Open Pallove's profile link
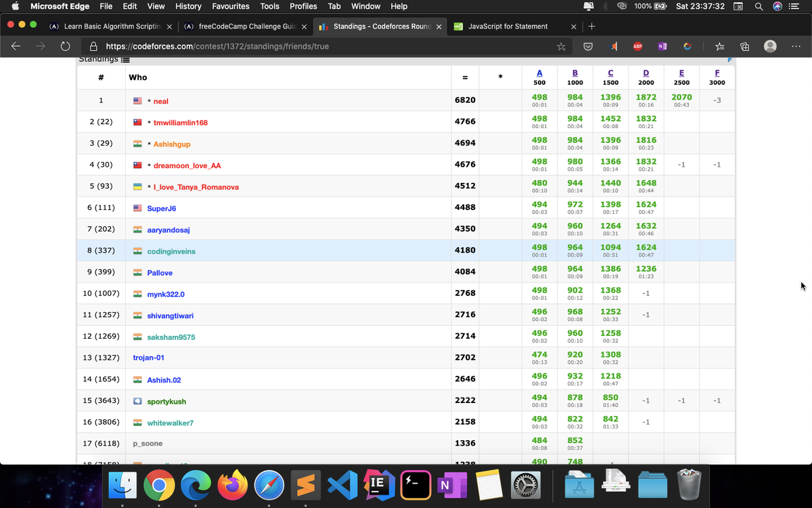Viewport: 812px width, 508px height. point(160,273)
